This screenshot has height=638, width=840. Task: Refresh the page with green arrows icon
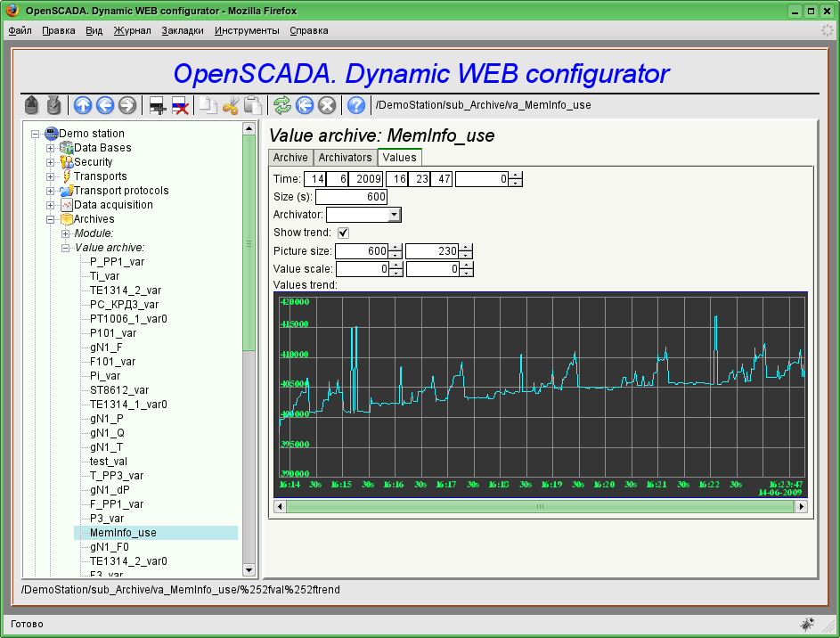click(x=281, y=105)
